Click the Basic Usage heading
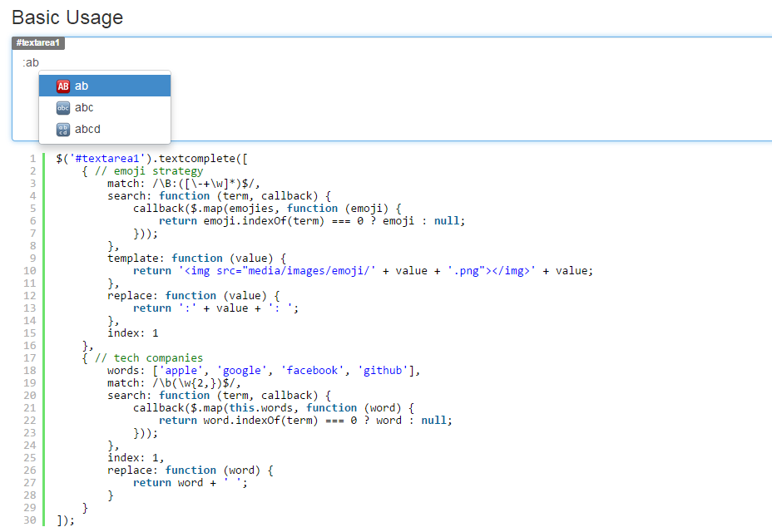Screen dimensions: 772x532 pos(67,17)
